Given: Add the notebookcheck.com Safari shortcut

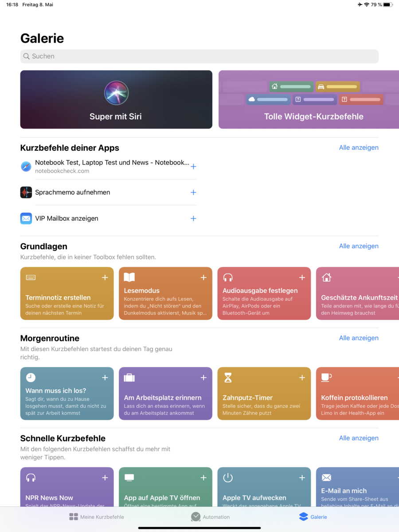Looking at the screenshot, I should [x=193, y=167].
